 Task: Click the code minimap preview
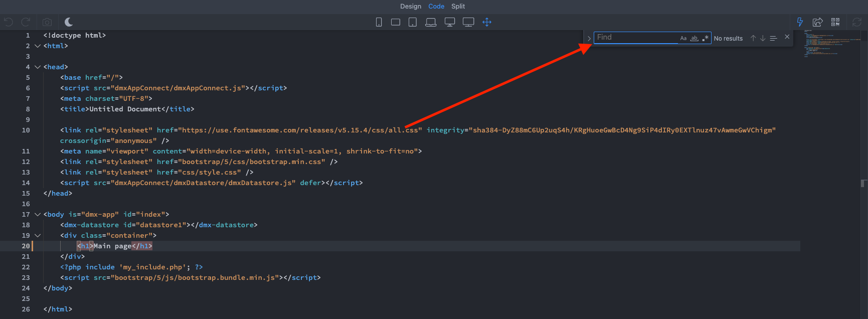coord(832,44)
